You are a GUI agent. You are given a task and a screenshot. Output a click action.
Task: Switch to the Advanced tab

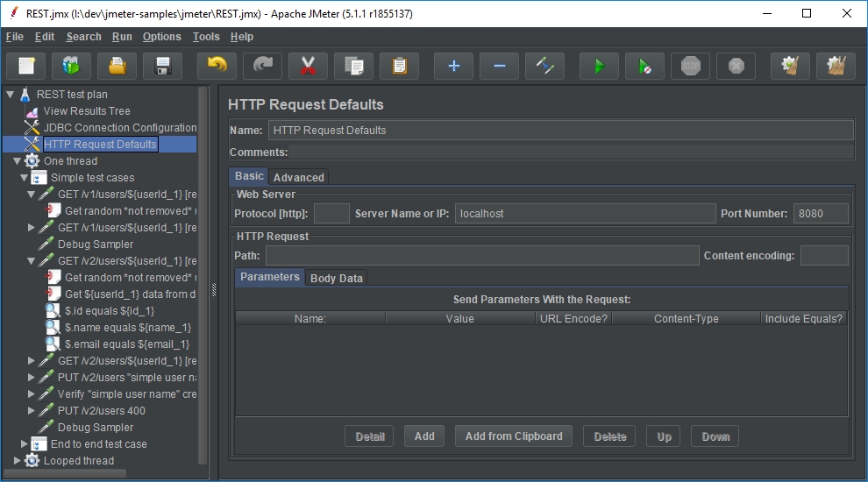[298, 177]
